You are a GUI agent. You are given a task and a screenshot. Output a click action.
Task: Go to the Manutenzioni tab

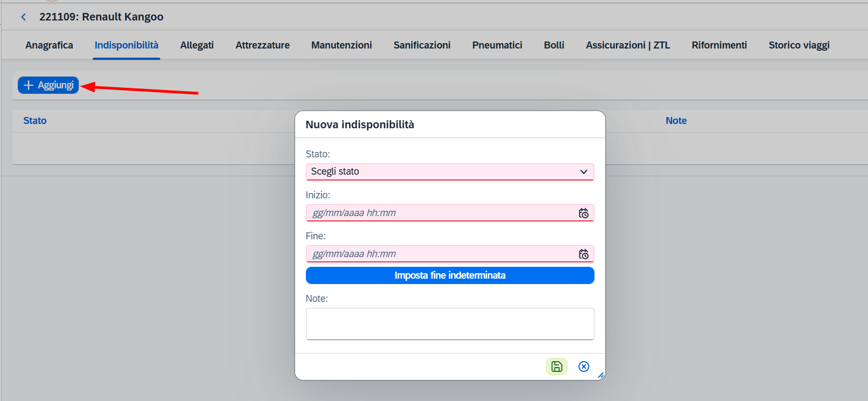click(x=341, y=45)
